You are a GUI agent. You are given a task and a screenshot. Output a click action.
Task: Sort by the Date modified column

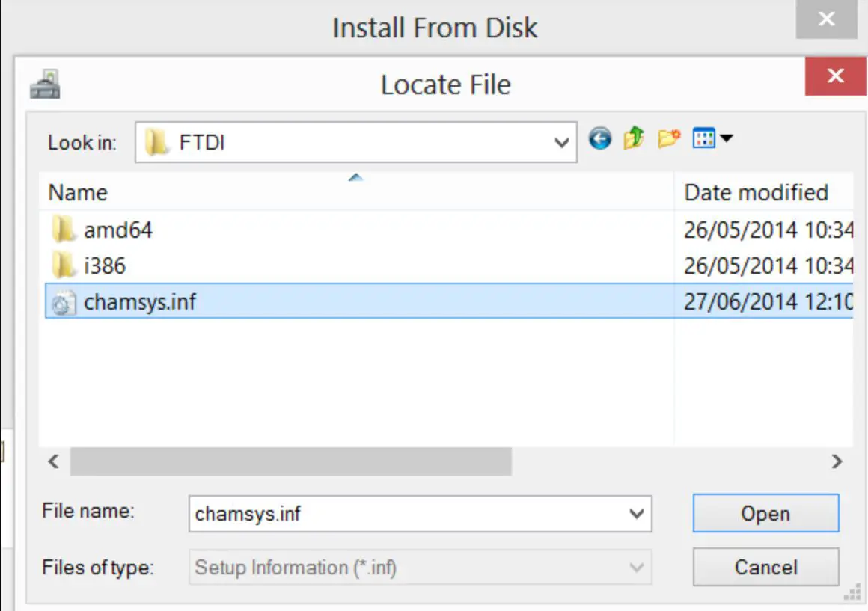coord(756,192)
